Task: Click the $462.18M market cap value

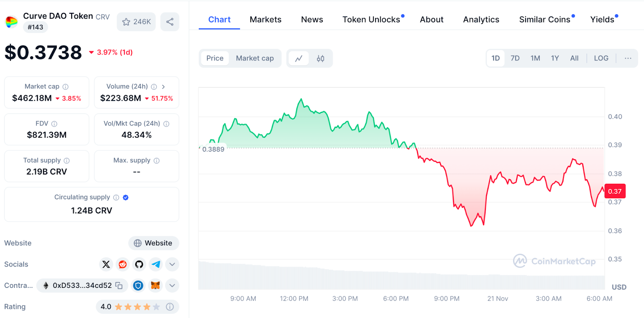Action: (x=32, y=98)
